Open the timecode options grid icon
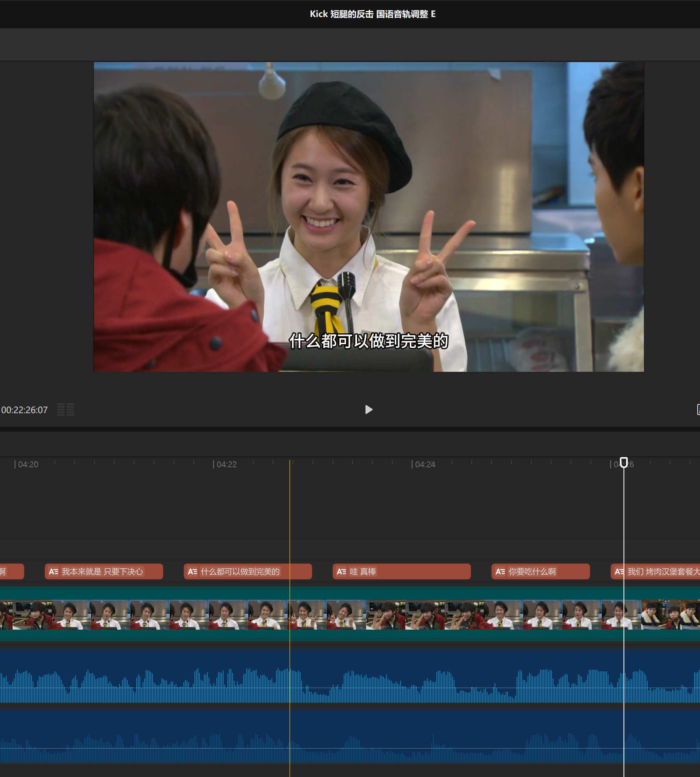700x777 pixels. (x=66, y=410)
